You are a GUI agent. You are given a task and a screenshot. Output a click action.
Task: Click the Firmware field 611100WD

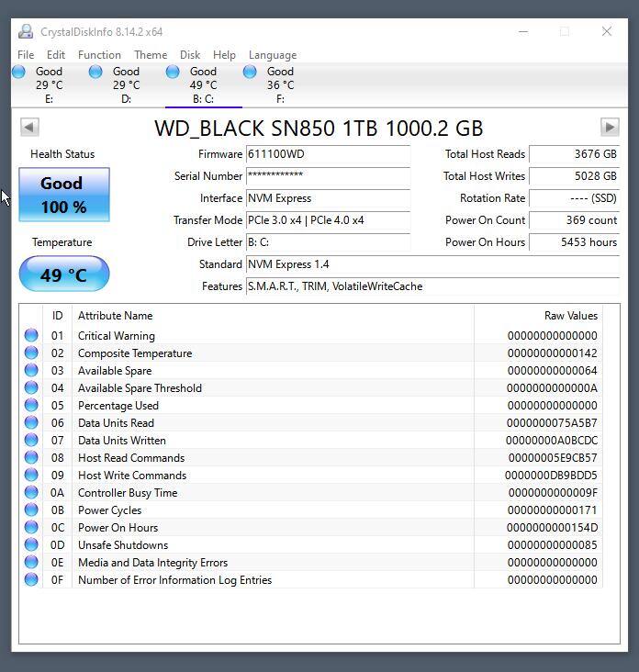(328, 154)
